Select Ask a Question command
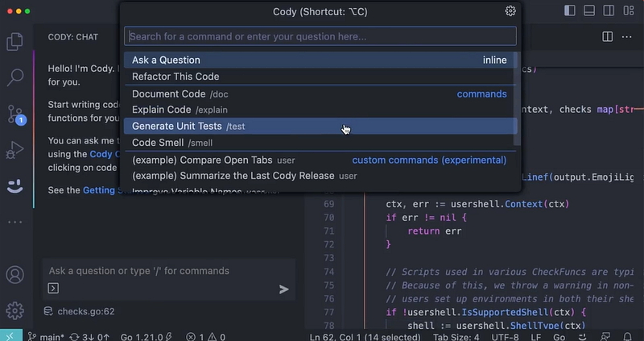Screen dimensions: 644x341 319,60
